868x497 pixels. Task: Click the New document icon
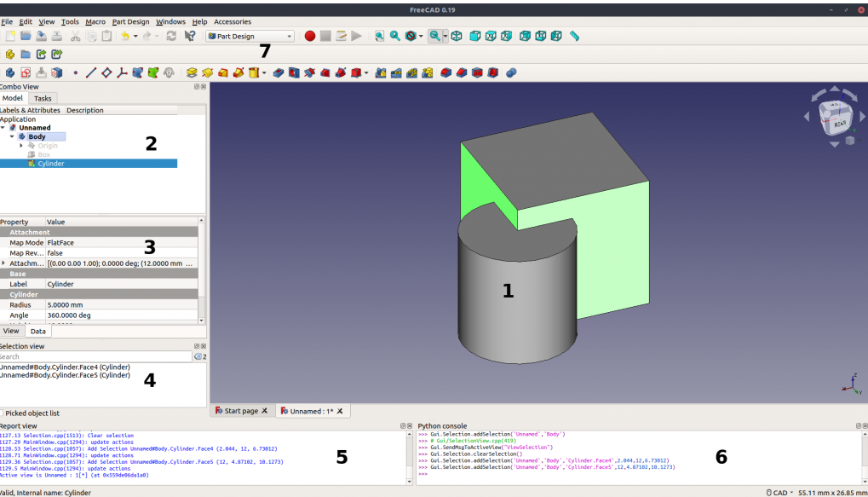[x=10, y=36]
